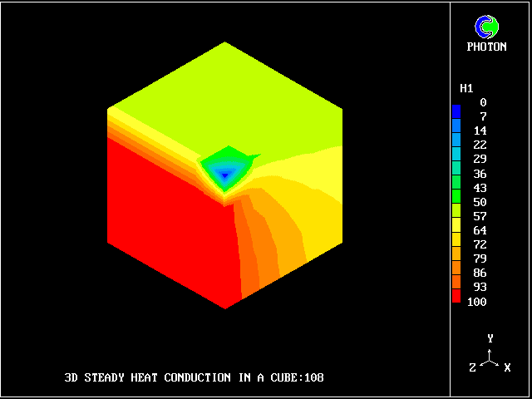Viewport: 532px width, 399px height.
Task: Pick the dark blue swatch at legend top
Action: [456, 110]
